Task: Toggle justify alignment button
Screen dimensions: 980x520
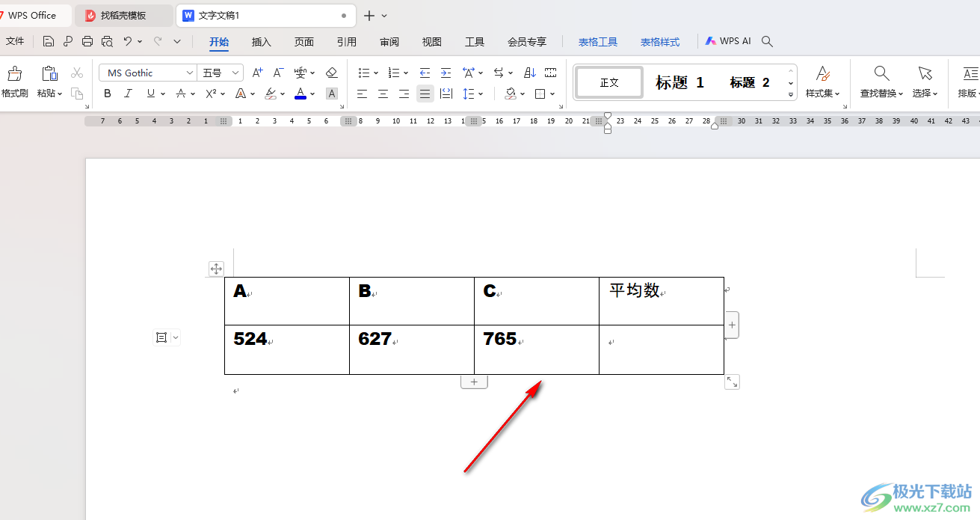Action: coord(425,94)
